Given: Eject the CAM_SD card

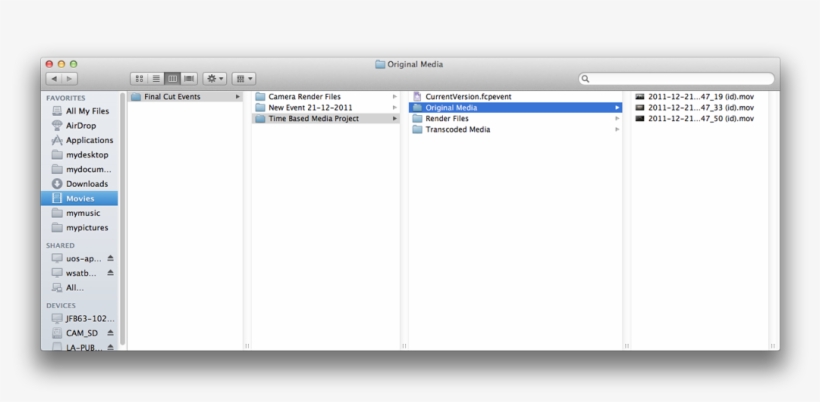Looking at the screenshot, I should pos(110,333).
